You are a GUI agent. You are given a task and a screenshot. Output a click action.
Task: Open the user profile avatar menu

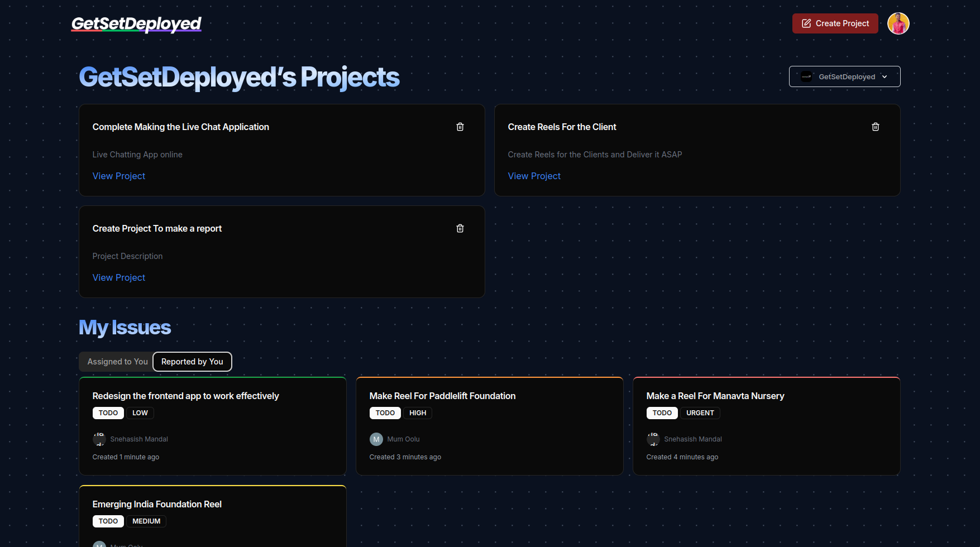tap(898, 23)
